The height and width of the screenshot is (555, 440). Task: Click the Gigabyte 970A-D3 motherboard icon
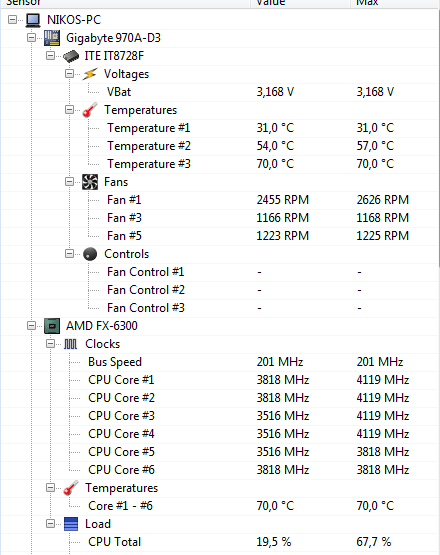click(x=52, y=38)
